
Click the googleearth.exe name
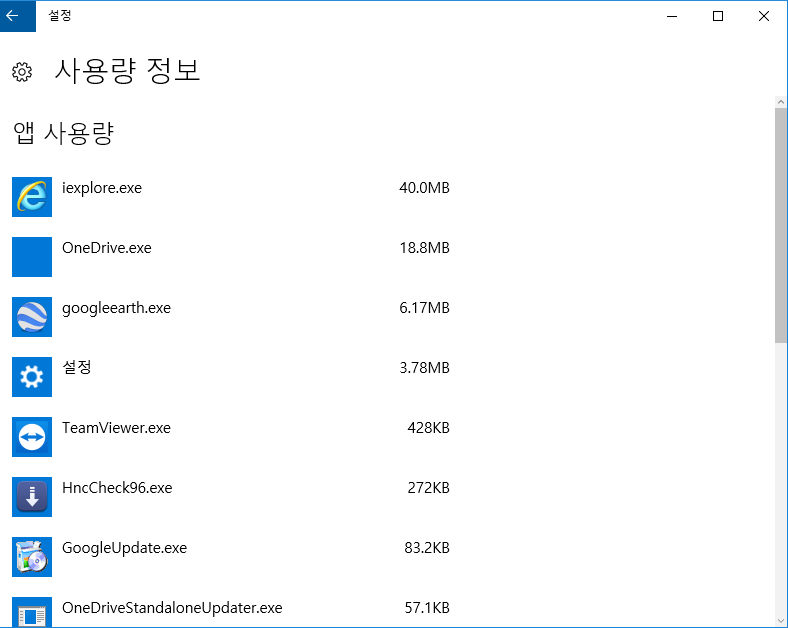(x=117, y=308)
